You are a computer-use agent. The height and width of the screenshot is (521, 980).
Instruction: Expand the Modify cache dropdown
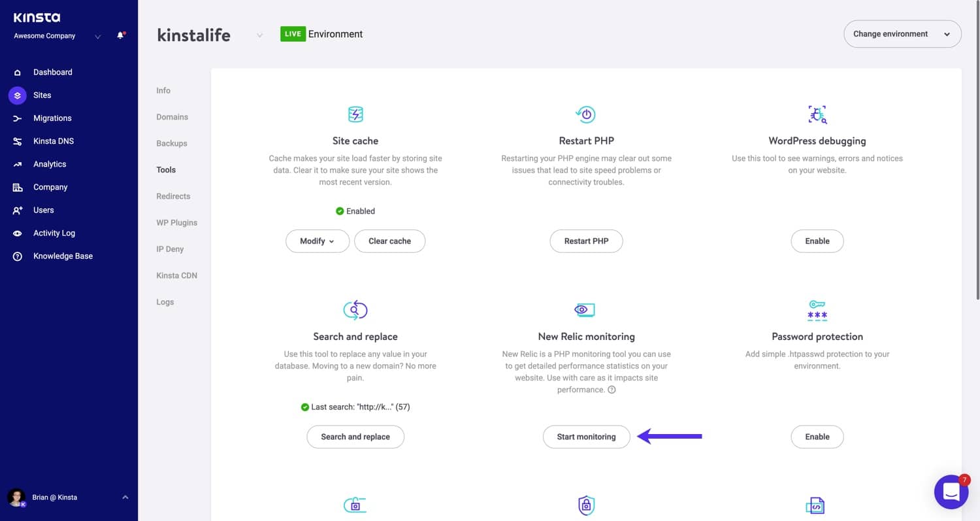[317, 241]
